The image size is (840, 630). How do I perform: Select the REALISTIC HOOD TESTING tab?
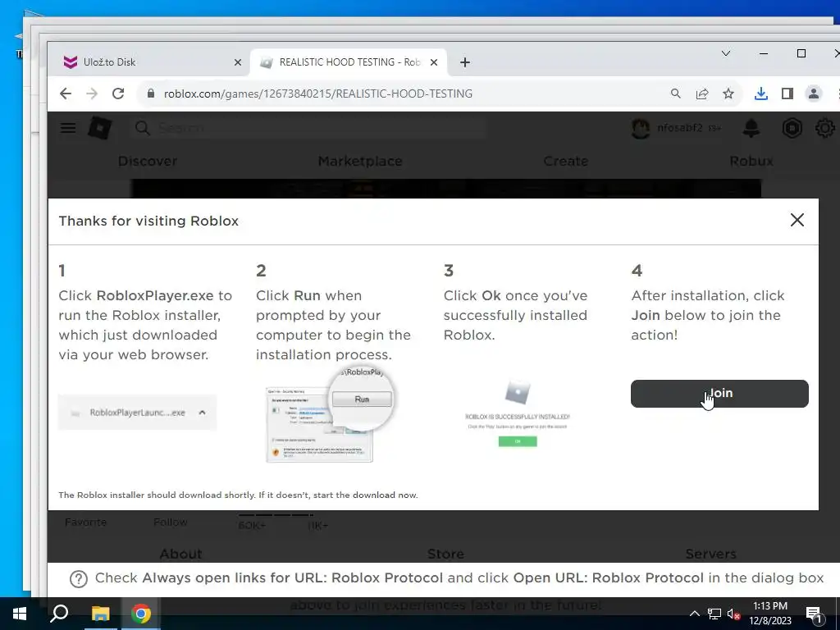click(x=348, y=62)
